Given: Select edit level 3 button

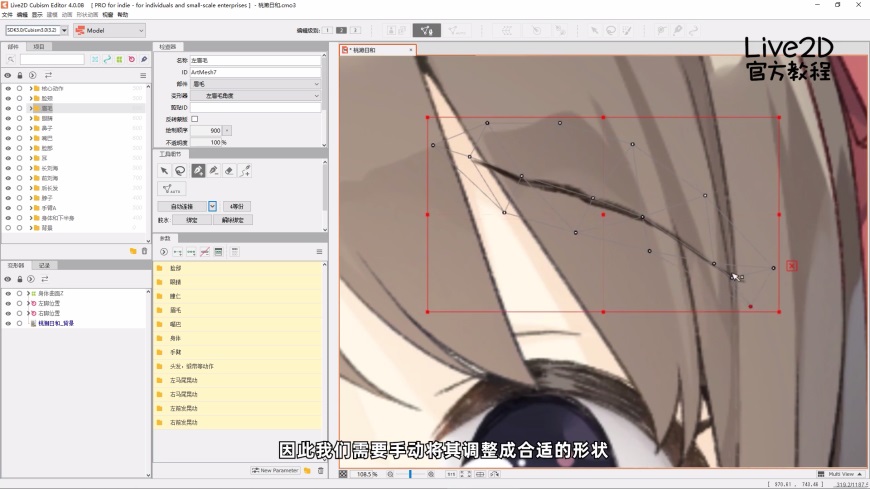Looking at the screenshot, I should [x=356, y=31].
